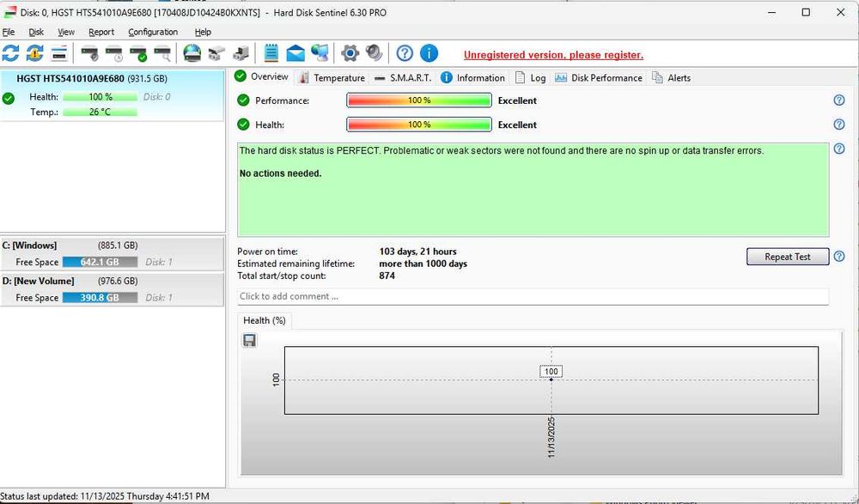859x504 pixels.
Task: Click the grey two-drives toolbar icon
Action: coord(216,54)
